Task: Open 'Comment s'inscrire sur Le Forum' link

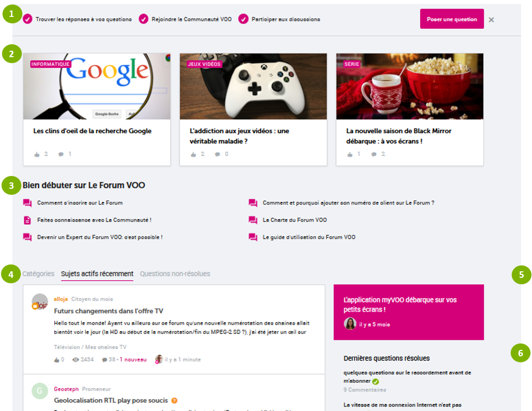Action: pos(80,203)
